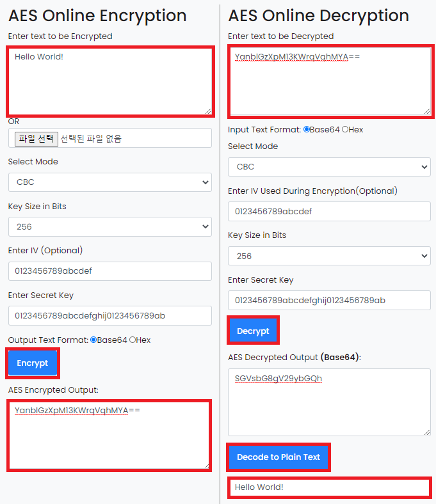This screenshot has width=436, height=504.
Task: Click the Encrypt button
Action: [x=33, y=363]
